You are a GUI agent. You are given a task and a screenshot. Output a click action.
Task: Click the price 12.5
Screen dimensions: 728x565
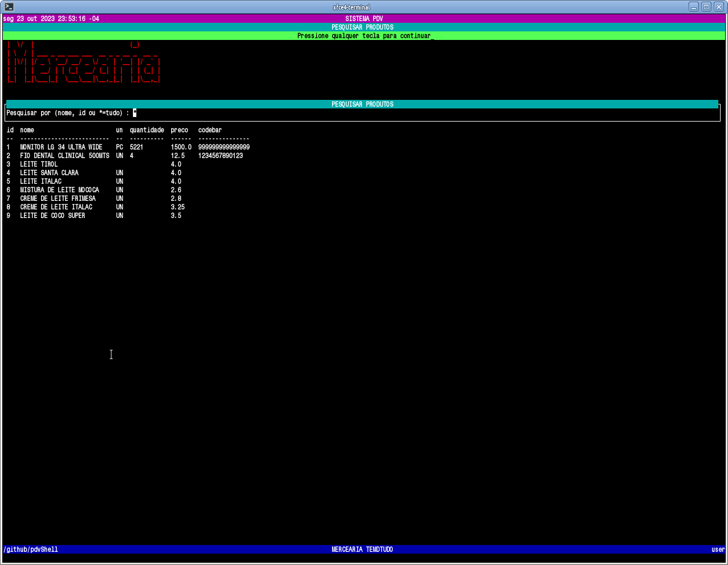click(177, 156)
